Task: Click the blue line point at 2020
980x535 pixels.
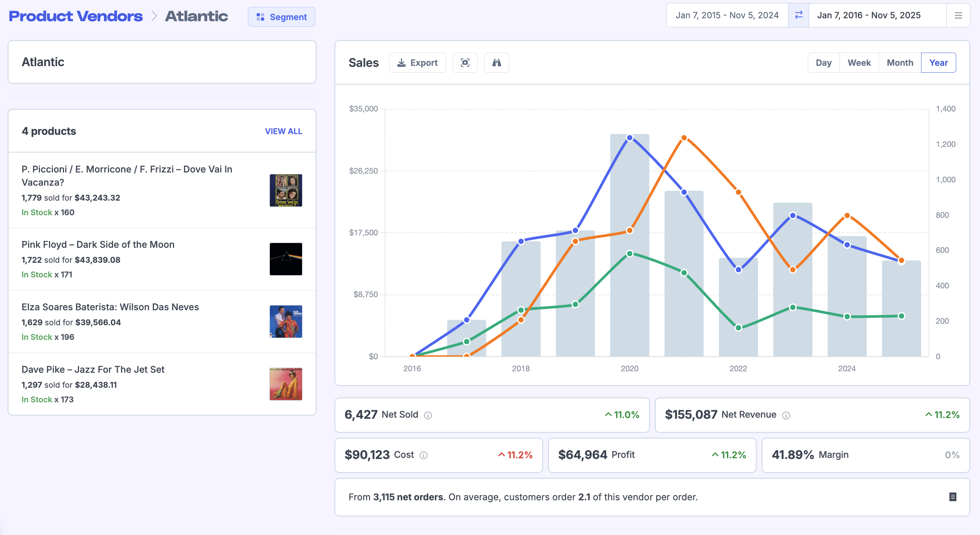Action: point(630,138)
